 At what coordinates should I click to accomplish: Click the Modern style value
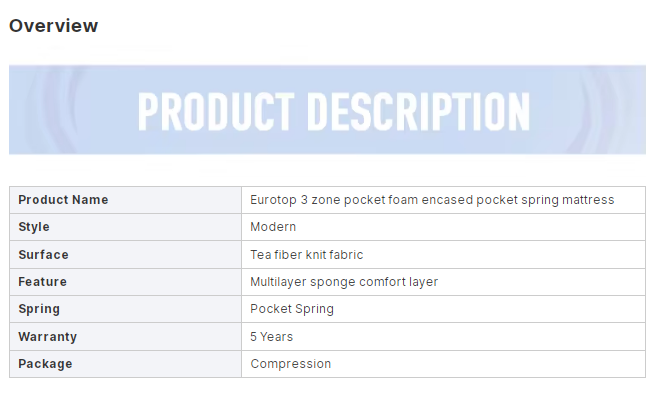pyautogui.click(x=273, y=227)
